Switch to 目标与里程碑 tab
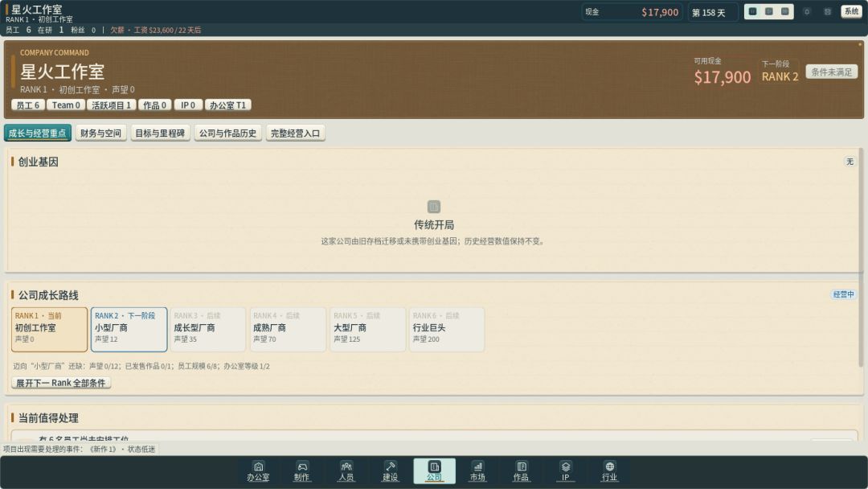868x489 pixels. (160, 133)
